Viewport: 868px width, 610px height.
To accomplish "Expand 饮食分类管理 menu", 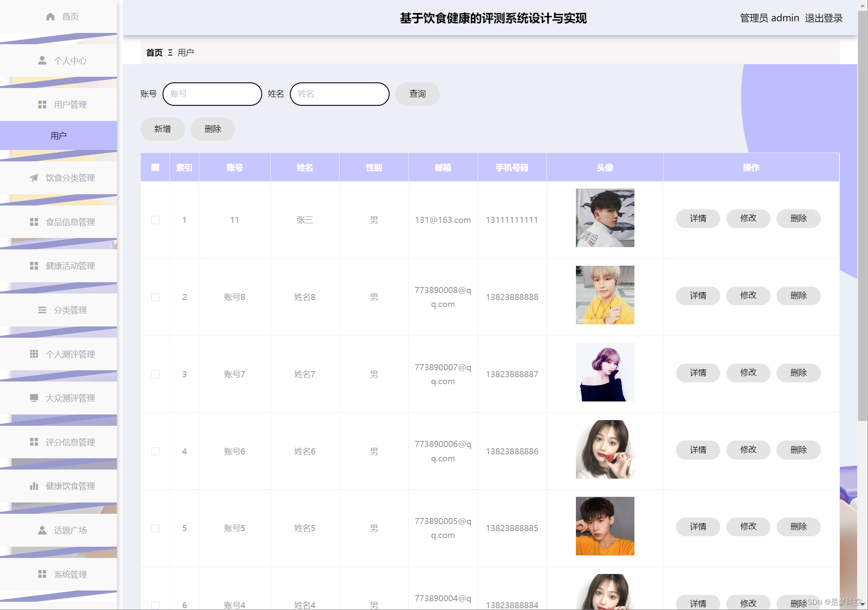I will point(59,178).
